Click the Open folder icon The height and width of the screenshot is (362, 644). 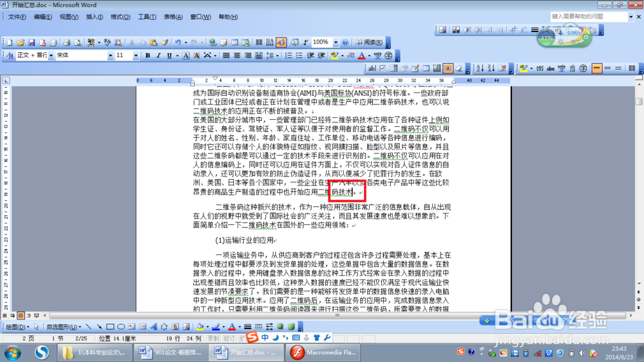click(21, 43)
